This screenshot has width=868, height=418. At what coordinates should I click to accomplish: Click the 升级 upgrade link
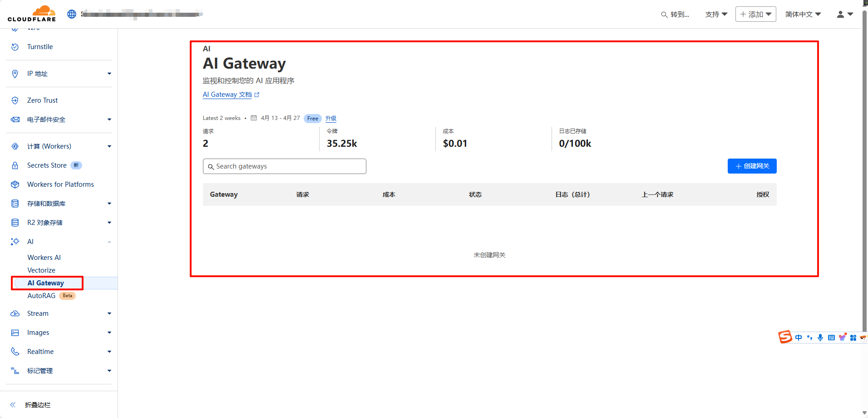(x=331, y=118)
